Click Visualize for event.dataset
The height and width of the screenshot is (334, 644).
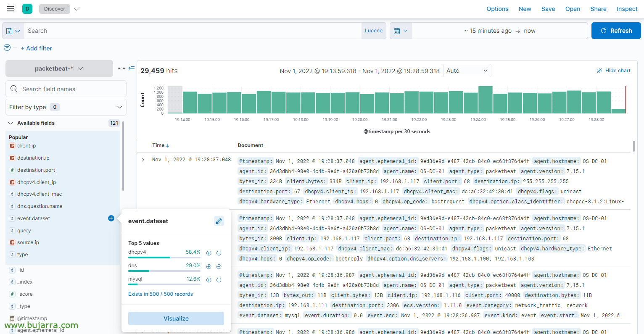[176, 318]
